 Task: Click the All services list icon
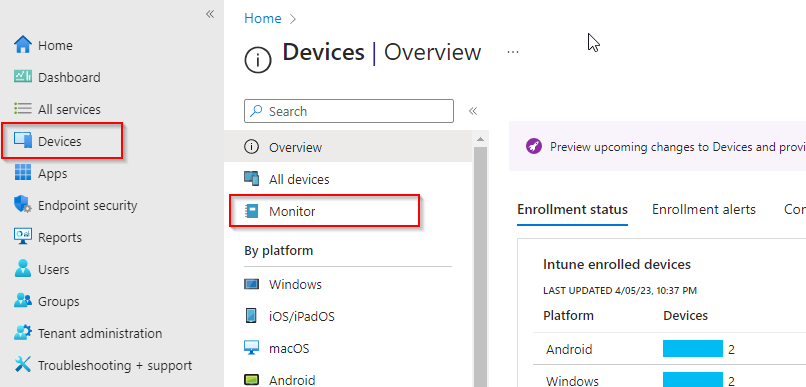[x=23, y=109]
